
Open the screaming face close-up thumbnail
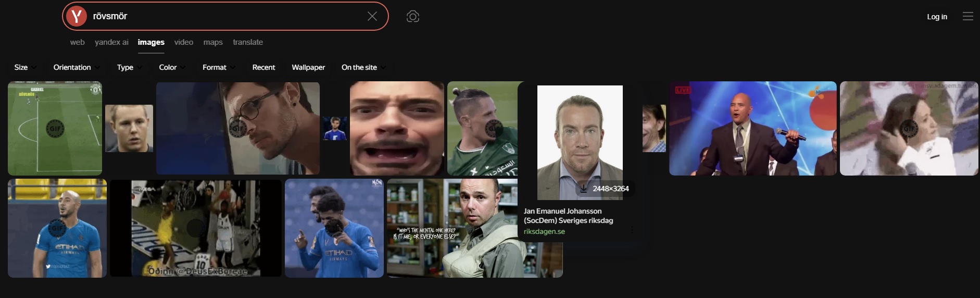[397, 128]
